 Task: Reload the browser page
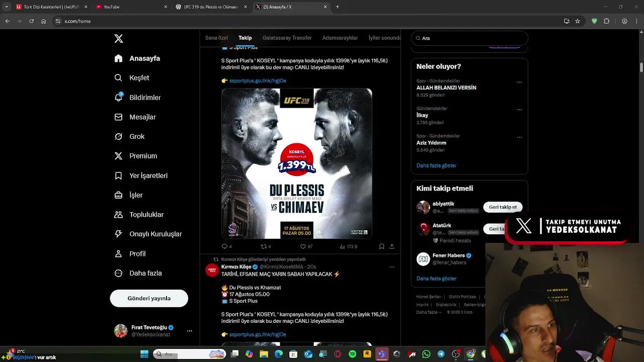click(x=31, y=21)
